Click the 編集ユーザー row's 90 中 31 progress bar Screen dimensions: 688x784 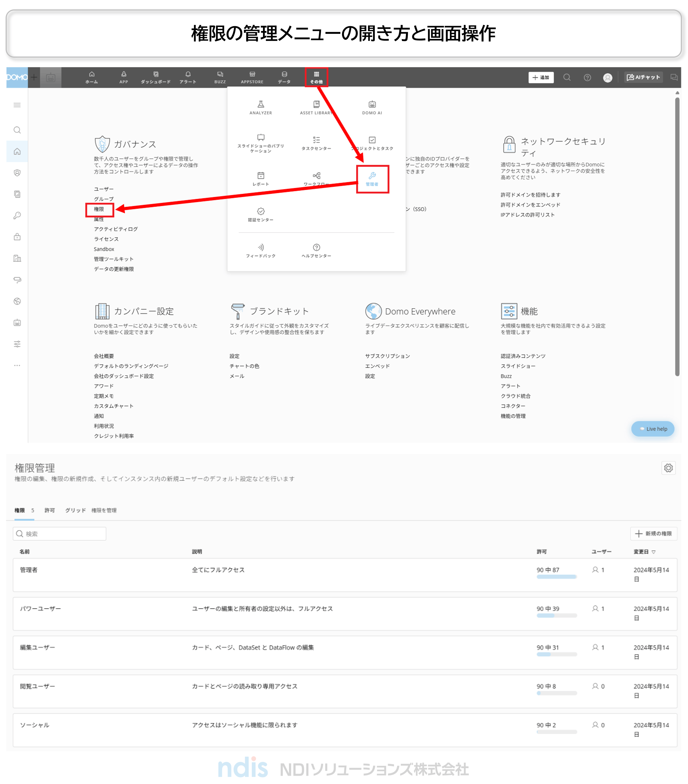[x=556, y=654]
